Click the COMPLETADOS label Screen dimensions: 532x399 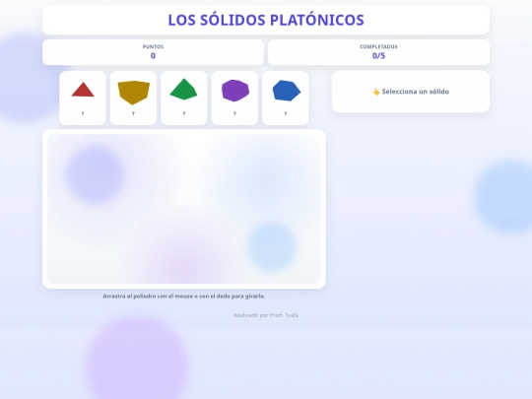378,47
